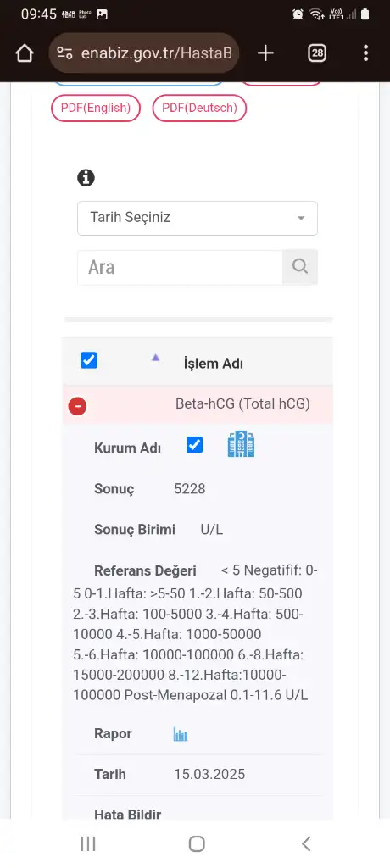This screenshot has height=868, width=390.
Task: Collapse Beta-hCG row with red minus
Action: click(77, 406)
